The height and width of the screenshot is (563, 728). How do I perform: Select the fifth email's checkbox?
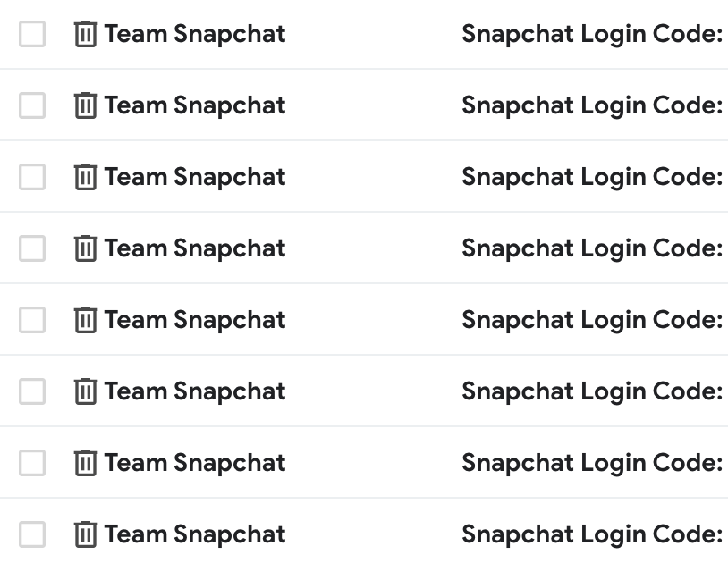[x=32, y=320]
